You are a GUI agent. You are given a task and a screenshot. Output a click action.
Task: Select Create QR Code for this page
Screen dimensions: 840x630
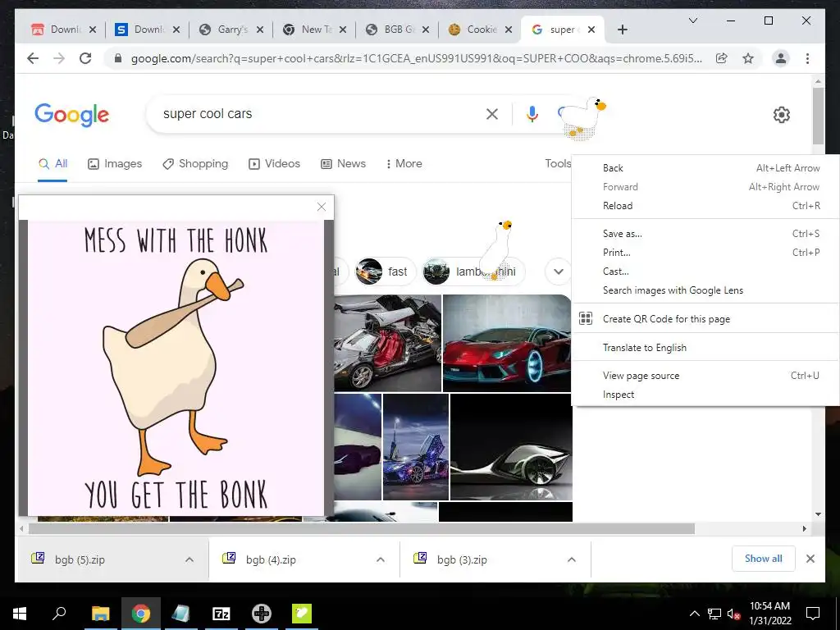705,319
